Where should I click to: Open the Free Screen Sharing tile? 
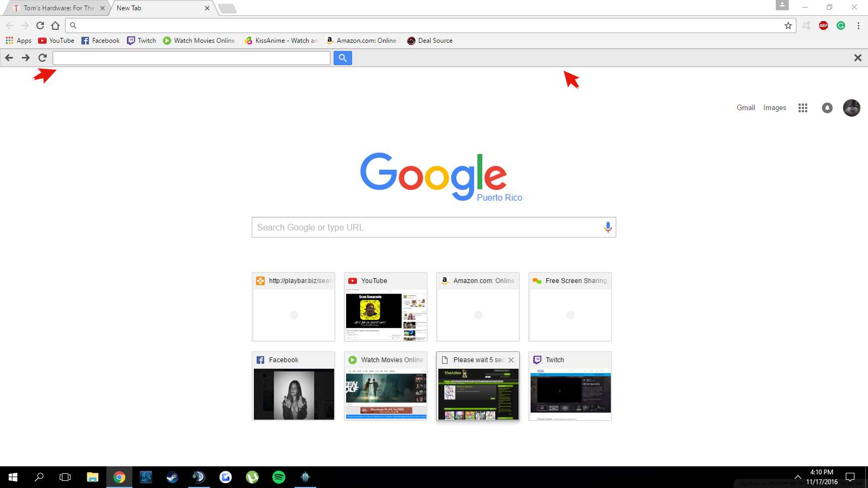coord(570,307)
